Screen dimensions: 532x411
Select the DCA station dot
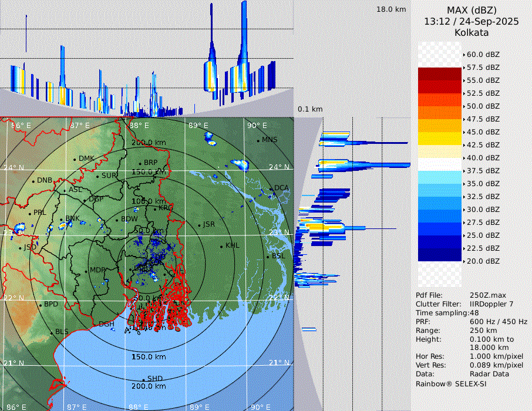271,188
